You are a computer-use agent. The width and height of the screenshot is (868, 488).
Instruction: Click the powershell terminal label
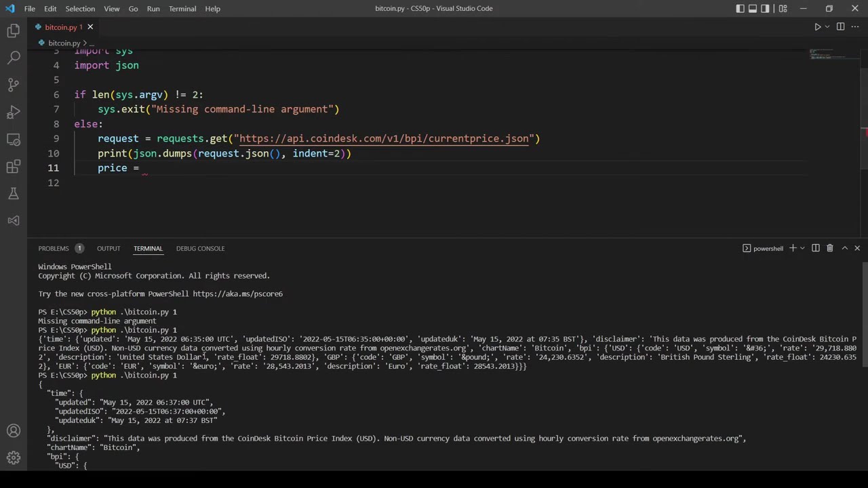click(763, 248)
